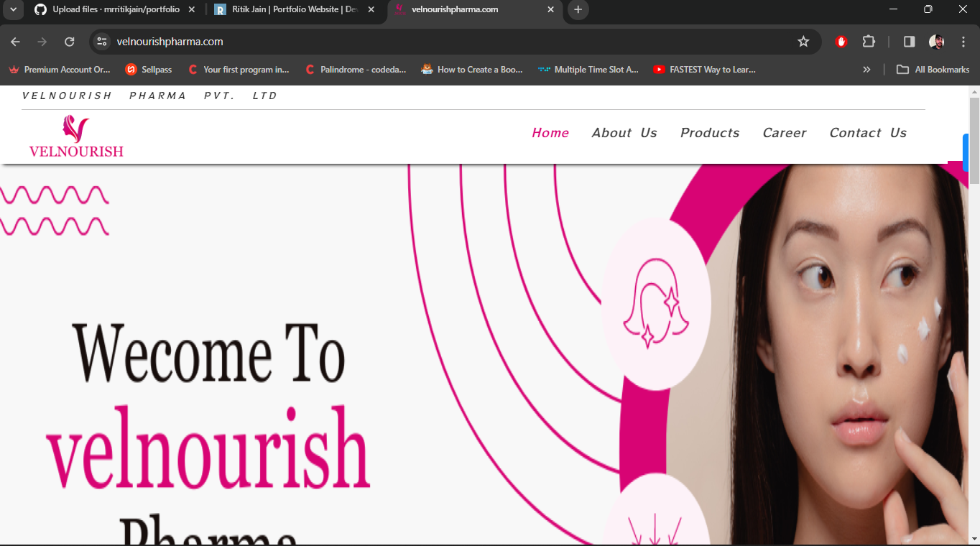Open the red extension icon in toolbar
The width and height of the screenshot is (980, 546).
click(x=841, y=42)
